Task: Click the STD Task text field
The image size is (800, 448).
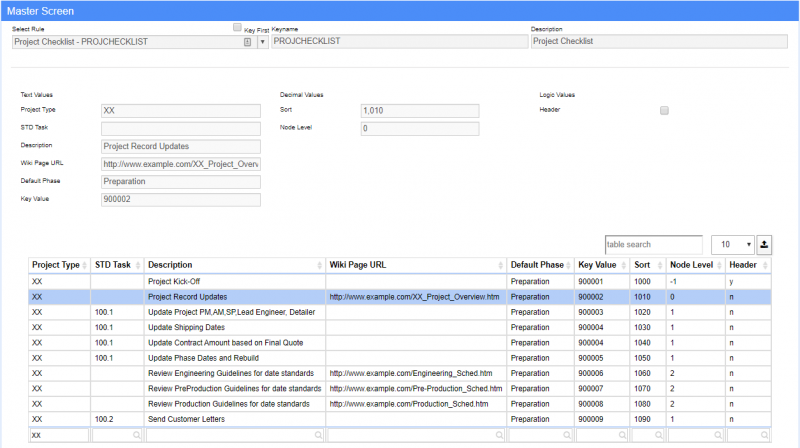Action: point(180,128)
